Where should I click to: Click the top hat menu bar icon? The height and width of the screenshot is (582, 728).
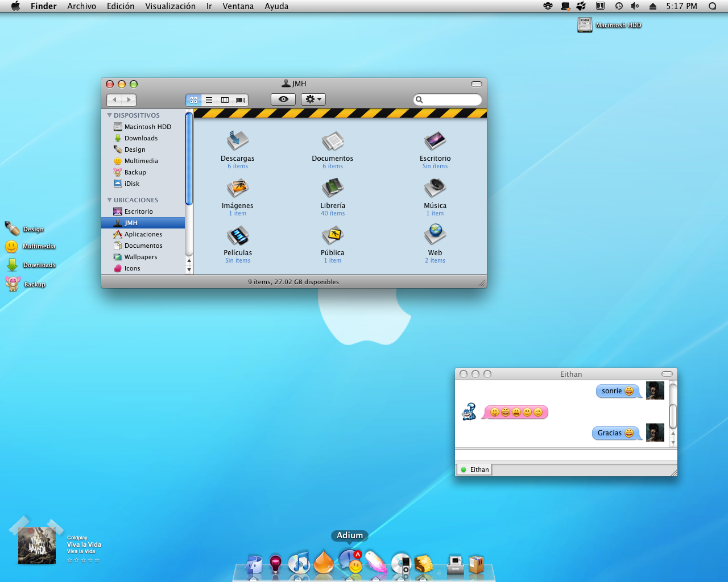pyautogui.click(x=565, y=6)
